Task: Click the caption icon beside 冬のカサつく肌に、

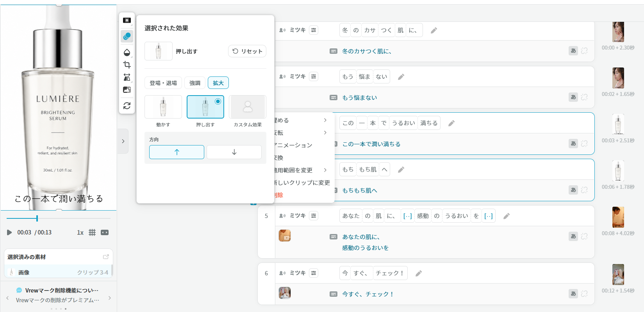Action: coord(334,51)
